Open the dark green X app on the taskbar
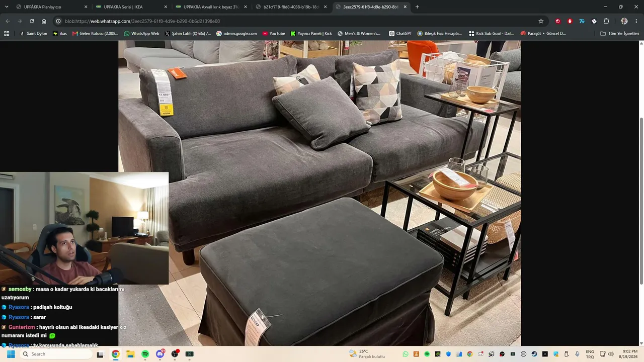The image size is (644, 362). point(190,354)
